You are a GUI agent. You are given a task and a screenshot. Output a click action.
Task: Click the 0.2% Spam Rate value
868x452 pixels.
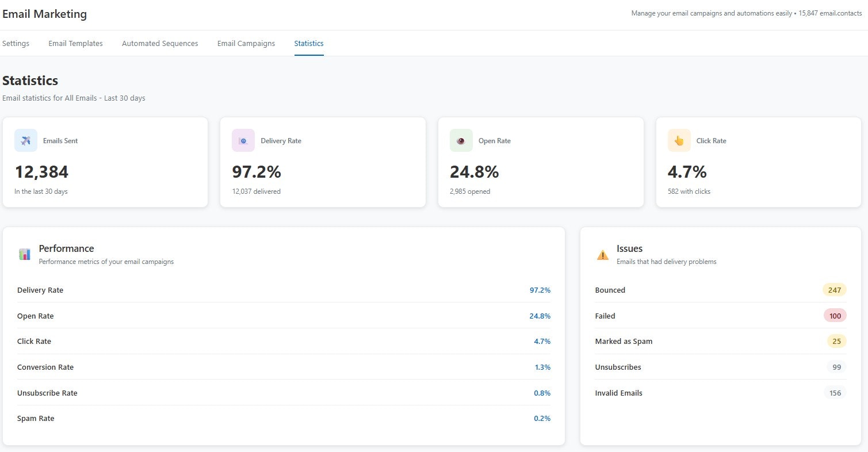tap(542, 418)
